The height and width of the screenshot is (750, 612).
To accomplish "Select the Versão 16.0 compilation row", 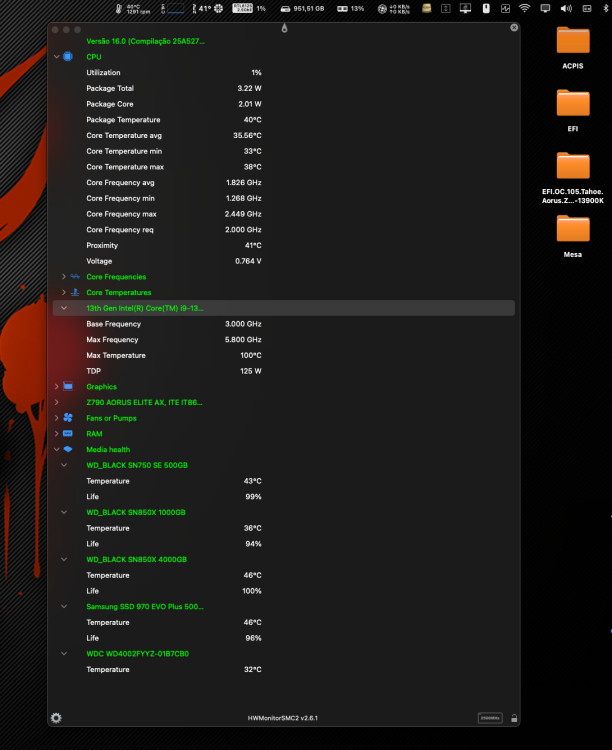I will pyautogui.click(x=284, y=41).
